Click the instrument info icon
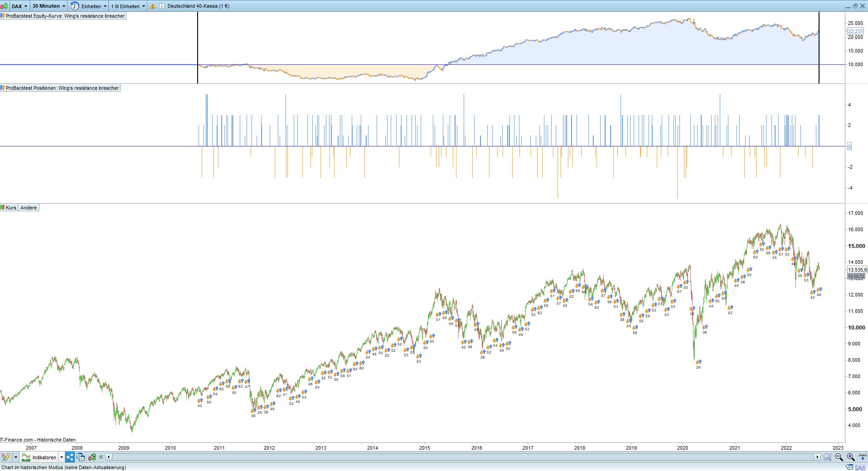This screenshot has height=471, width=868. [x=161, y=6]
